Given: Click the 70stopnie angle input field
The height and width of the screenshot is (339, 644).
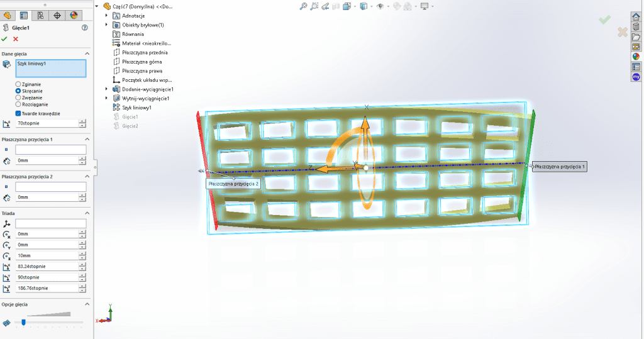Looking at the screenshot, I should tap(47, 124).
